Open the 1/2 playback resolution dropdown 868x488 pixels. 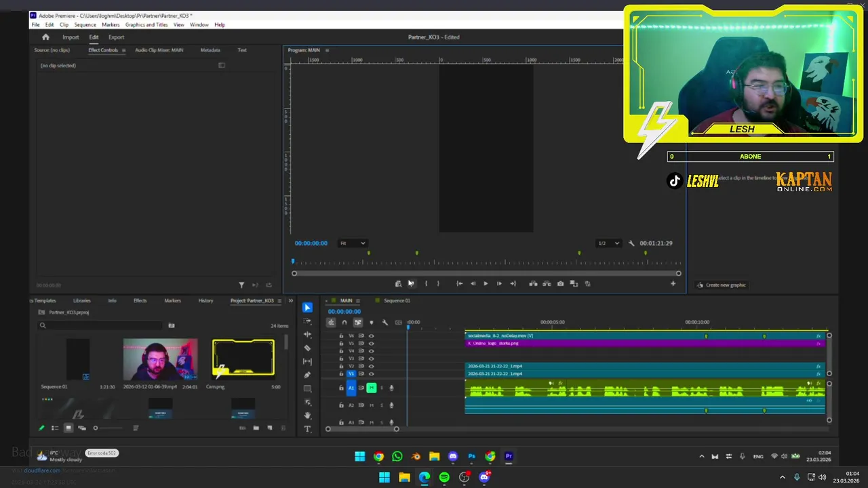[608, 243]
